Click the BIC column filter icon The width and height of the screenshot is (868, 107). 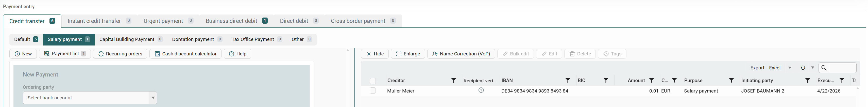point(606,81)
